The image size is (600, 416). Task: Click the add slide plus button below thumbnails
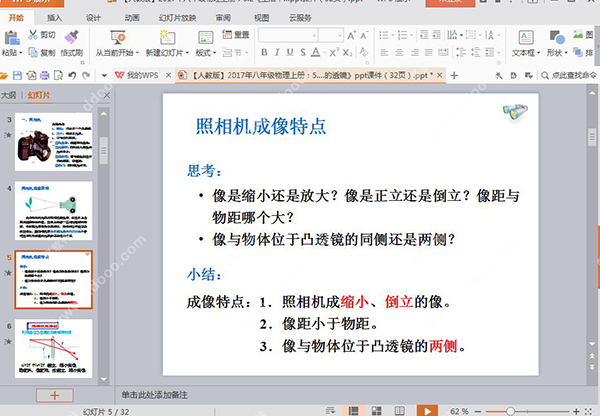point(55,395)
